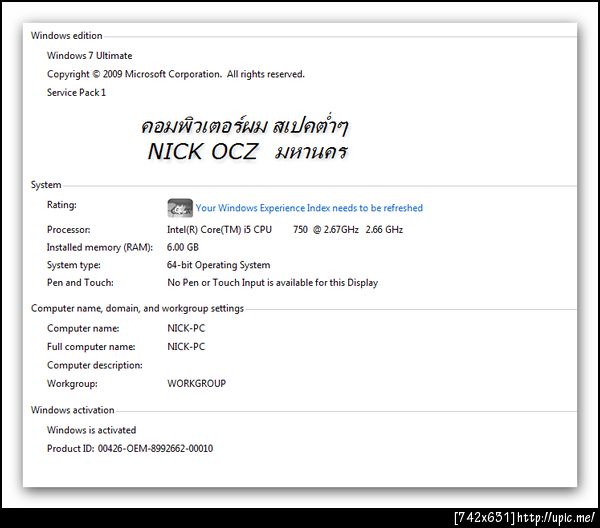Viewport: 600px width, 528px height.
Task: Click the 'Workgroup:' label
Action: (x=72, y=383)
